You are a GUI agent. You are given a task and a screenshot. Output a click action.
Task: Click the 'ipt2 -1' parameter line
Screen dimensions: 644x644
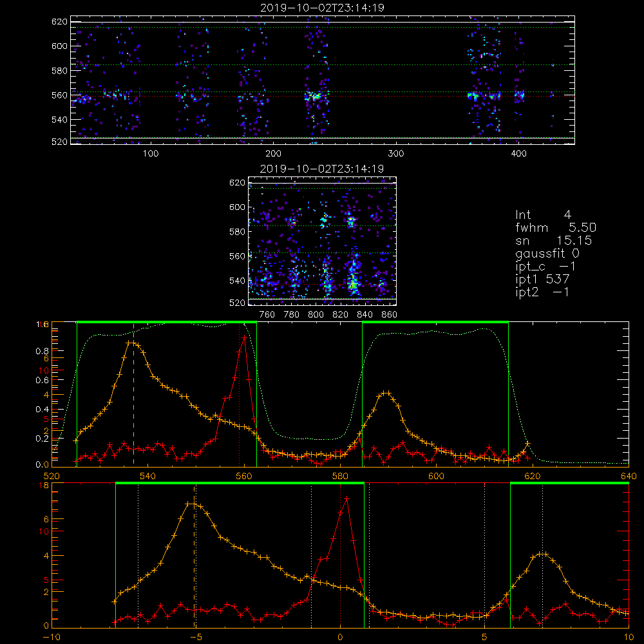542,292
